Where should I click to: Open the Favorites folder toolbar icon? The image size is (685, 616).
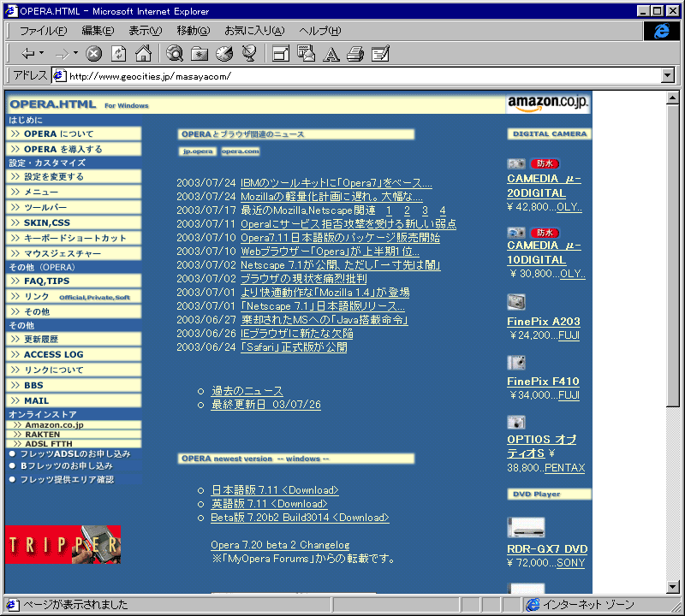tap(200, 54)
